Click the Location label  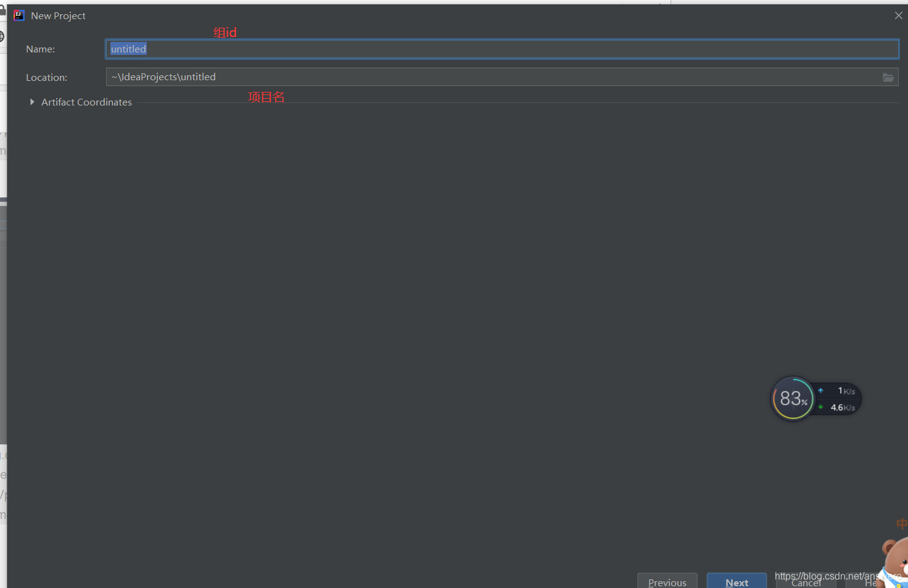pyautogui.click(x=46, y=78)
